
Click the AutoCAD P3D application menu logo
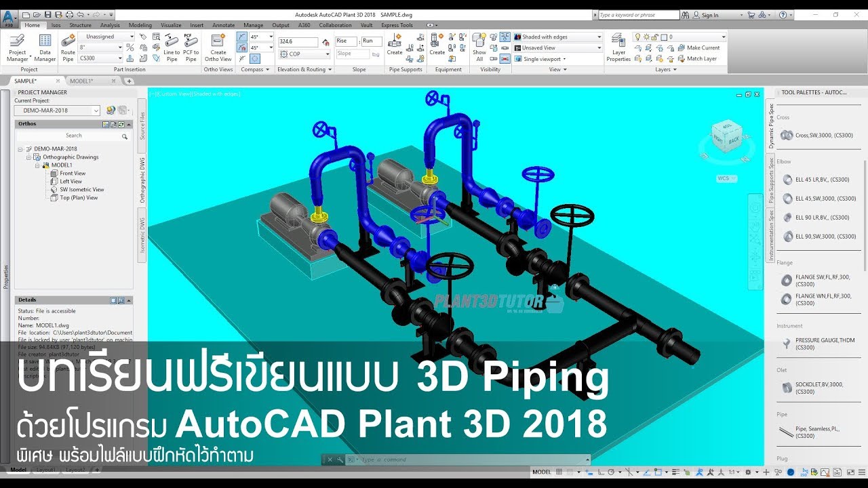pos(9,17)
